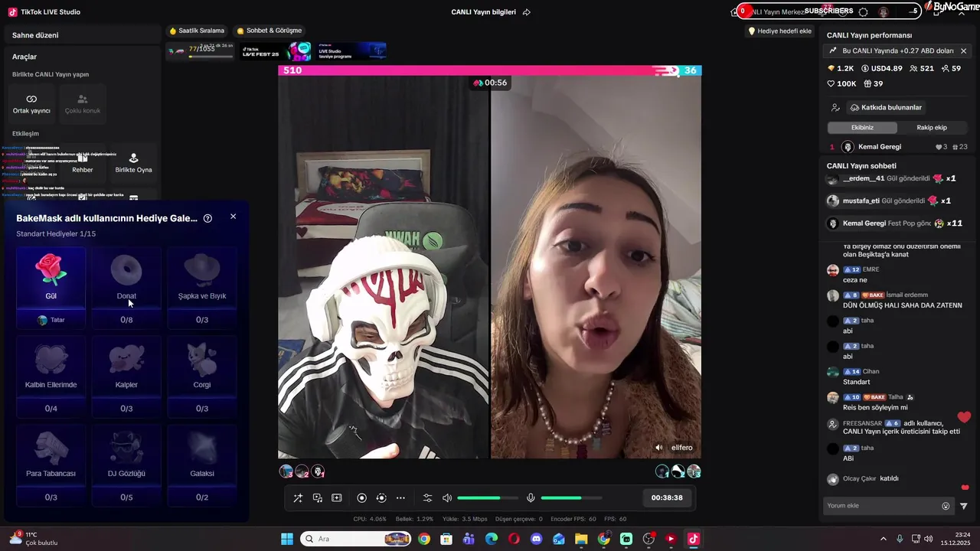Show hidden system tray icons
Screen dimensions: 980x551
883,539
